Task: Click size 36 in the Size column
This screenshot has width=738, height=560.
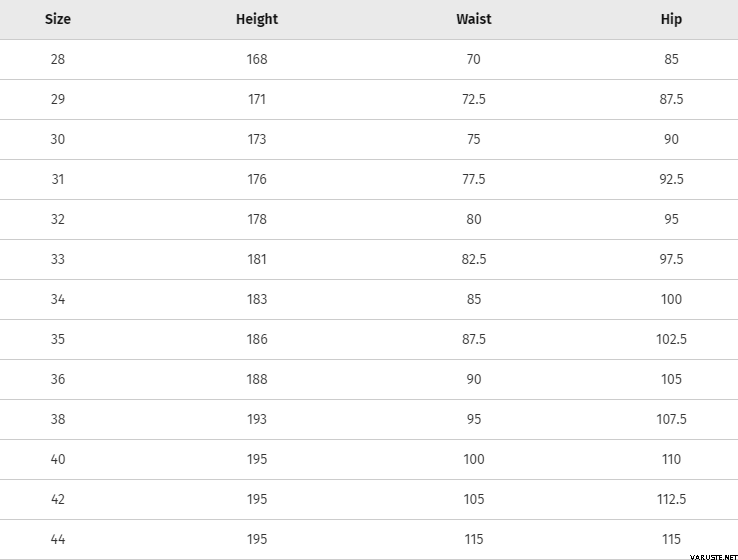Action: tap(58, 379)
